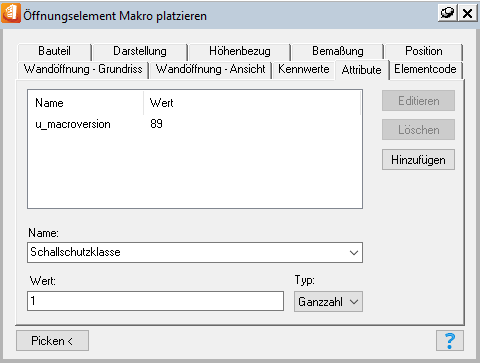Open Wandöffnung - Ansicht tab
The image size is (480, 363).
(211, 69)
